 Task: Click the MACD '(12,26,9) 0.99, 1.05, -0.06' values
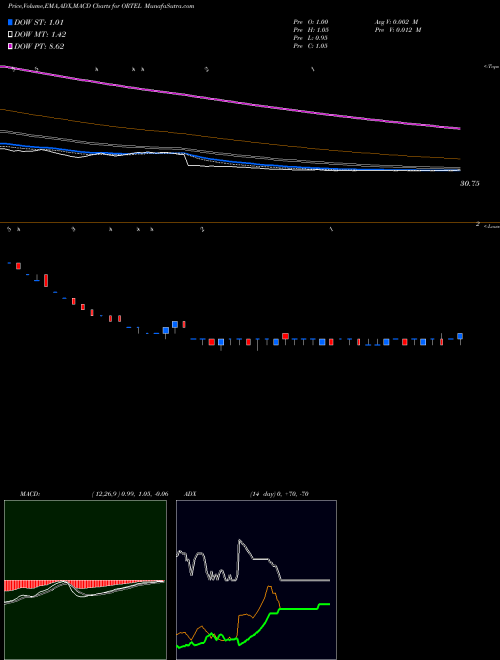(x=130, y=494)
